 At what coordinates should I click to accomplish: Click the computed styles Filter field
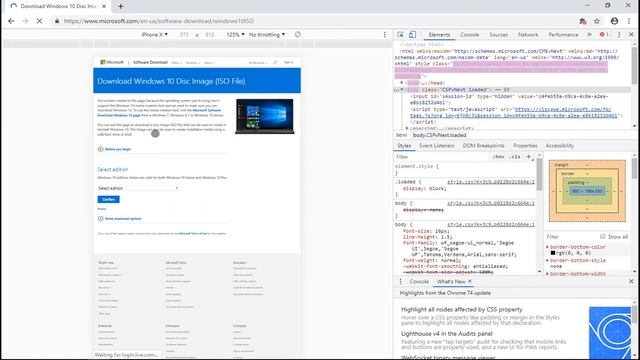pos(571,237)
